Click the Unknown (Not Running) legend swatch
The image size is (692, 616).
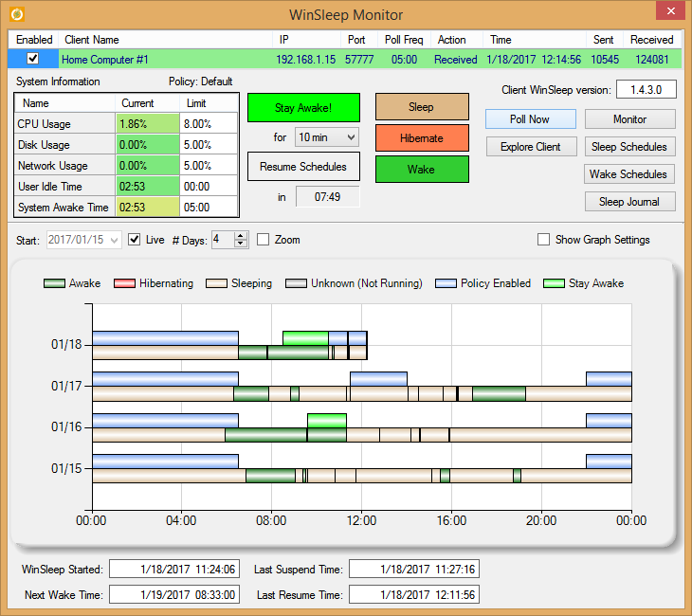(x=296, y=283)
